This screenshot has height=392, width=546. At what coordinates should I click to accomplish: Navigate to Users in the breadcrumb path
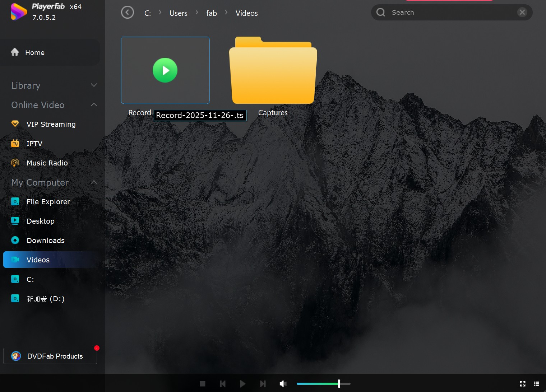coord(178,13)
